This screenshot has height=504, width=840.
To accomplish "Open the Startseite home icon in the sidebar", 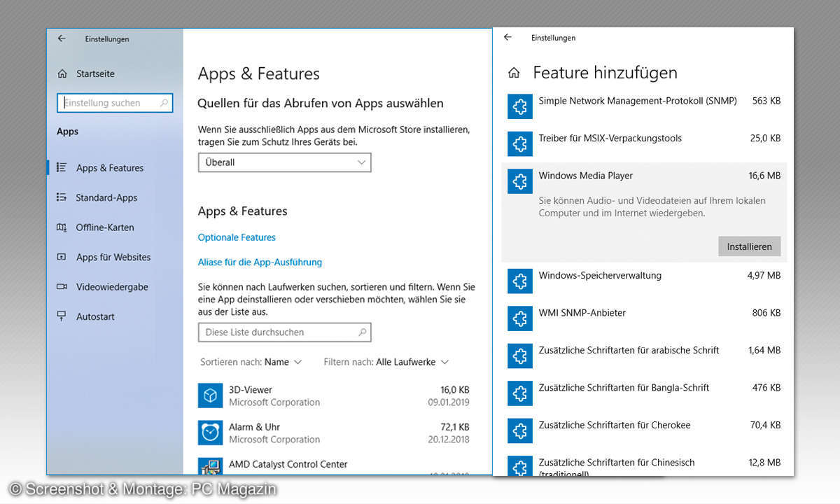I will point(62,73).
